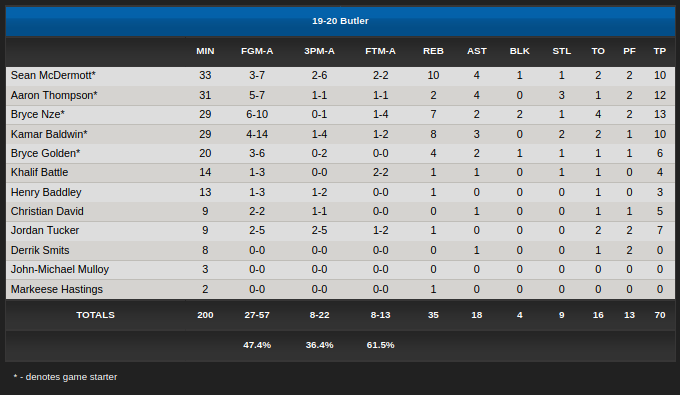The width and height of the screenshot is (680, 395).
Task: Click the 47.4% field goal percentage
Action: coord(257,345)
